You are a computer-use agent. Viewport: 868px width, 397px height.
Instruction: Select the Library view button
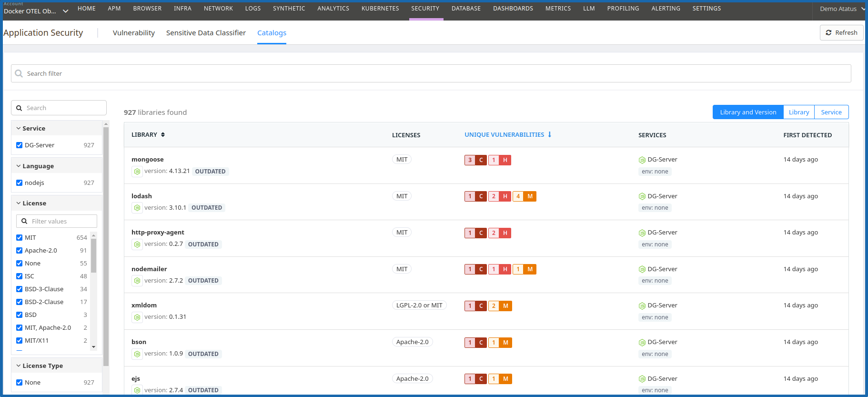pyautogui.click(x=798, y=112)
